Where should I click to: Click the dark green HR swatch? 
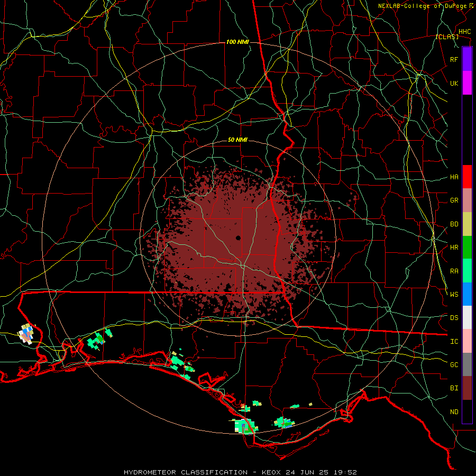(x=467, y=248)
